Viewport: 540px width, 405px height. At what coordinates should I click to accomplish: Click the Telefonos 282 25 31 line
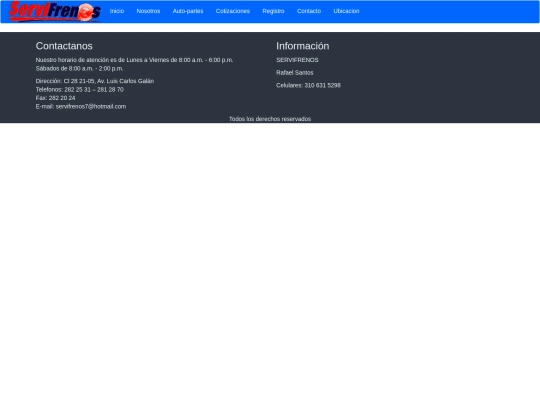(x=80, y=90)
